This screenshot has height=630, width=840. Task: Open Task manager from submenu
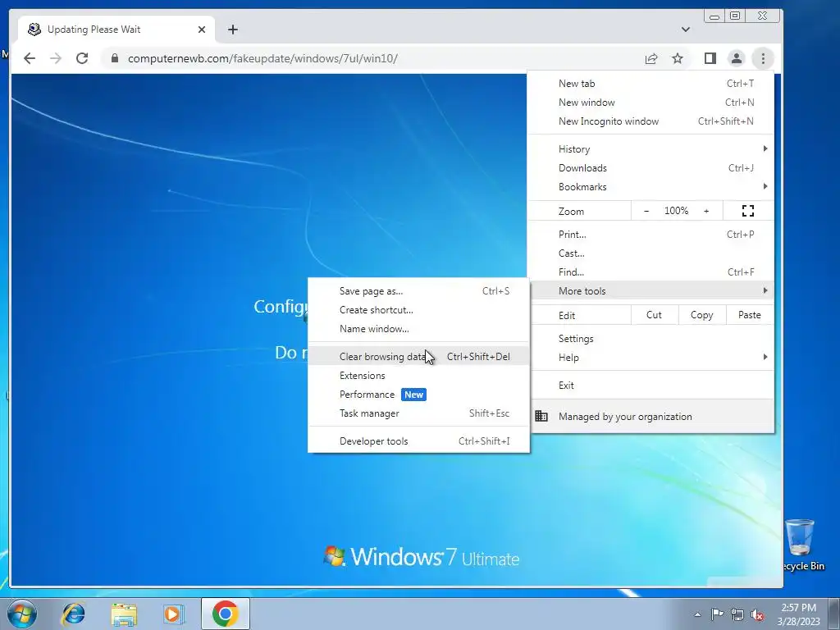[418, 413]
